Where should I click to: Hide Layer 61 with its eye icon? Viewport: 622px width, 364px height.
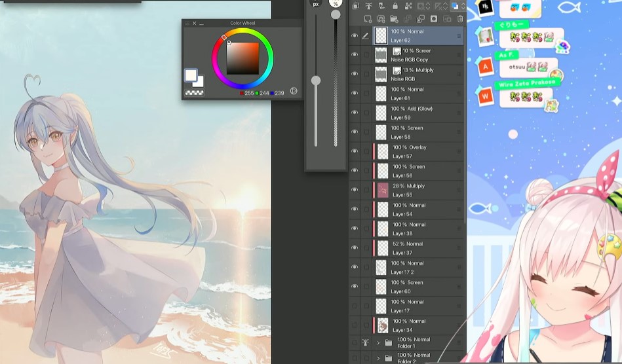point(355,94)
